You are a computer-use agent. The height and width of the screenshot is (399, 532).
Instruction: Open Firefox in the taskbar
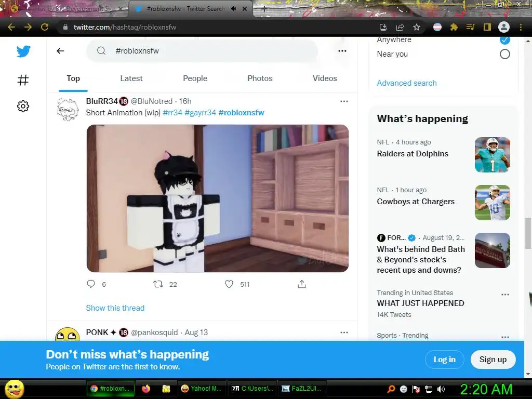[146, 389]
